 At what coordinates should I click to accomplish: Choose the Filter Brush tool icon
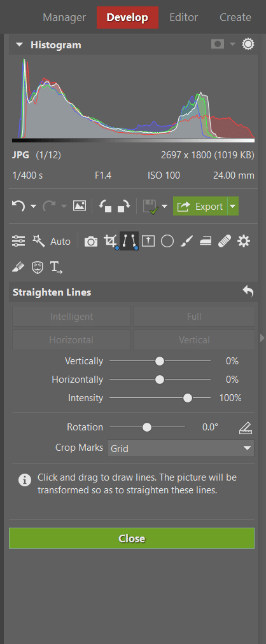tap(186, 241)
